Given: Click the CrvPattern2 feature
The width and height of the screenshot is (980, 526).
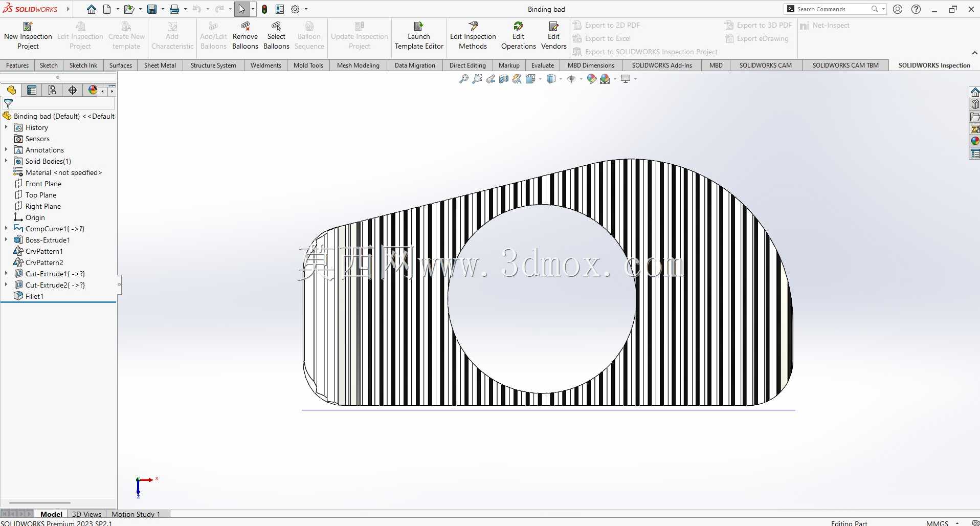Looking at the screenshot, I should 44,262.
